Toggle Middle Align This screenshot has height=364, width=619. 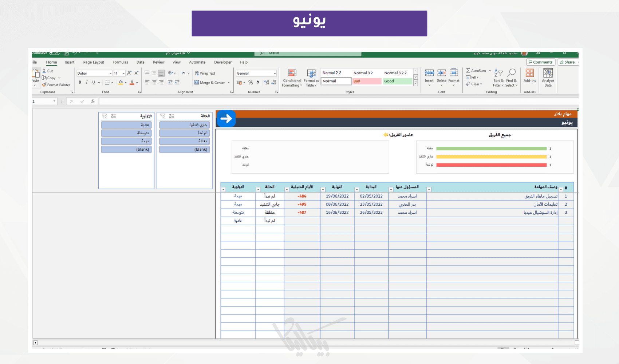pos(154,73)
